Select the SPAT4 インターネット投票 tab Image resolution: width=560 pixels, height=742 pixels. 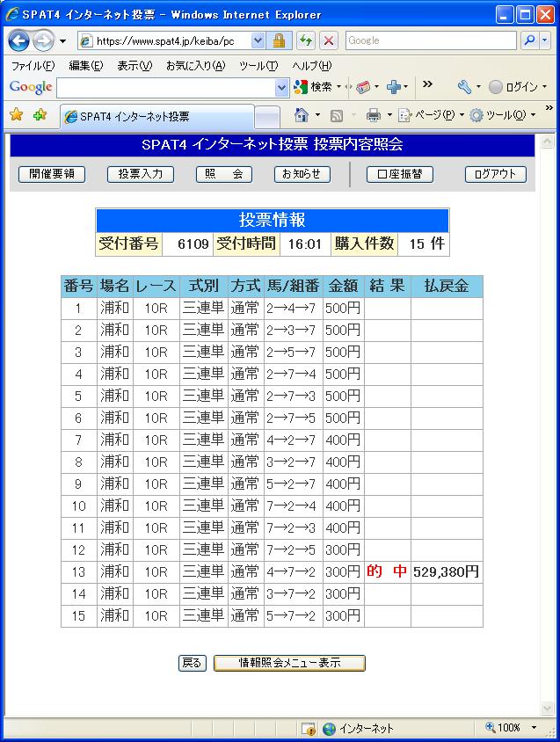coord(157,116)
